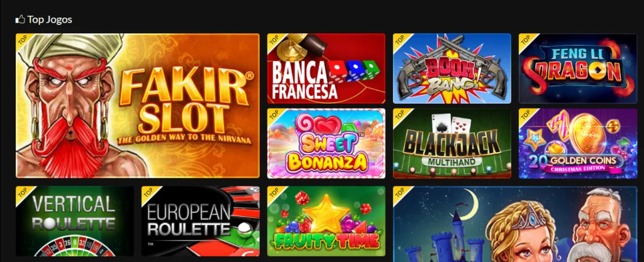Image resolution: width=644 pixels, height=262 pixels.
Task: Open the Vertical Roulette tile
Action: (75, 221)
